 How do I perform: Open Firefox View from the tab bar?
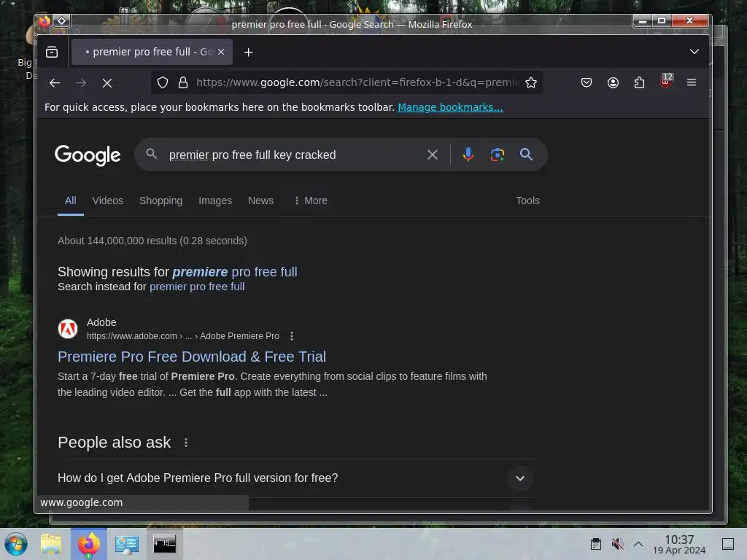click(52, 52)
